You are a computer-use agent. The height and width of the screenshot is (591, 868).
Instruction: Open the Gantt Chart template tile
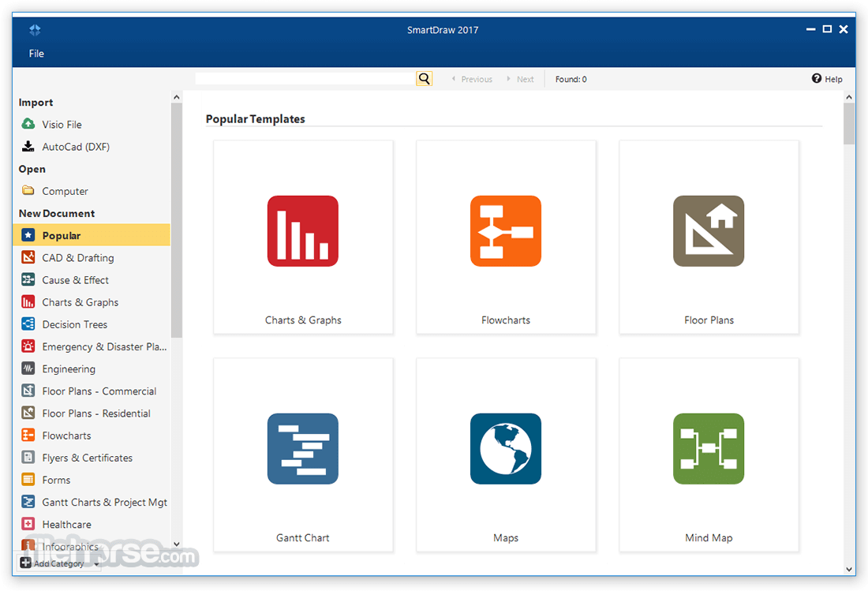point(303,454)
